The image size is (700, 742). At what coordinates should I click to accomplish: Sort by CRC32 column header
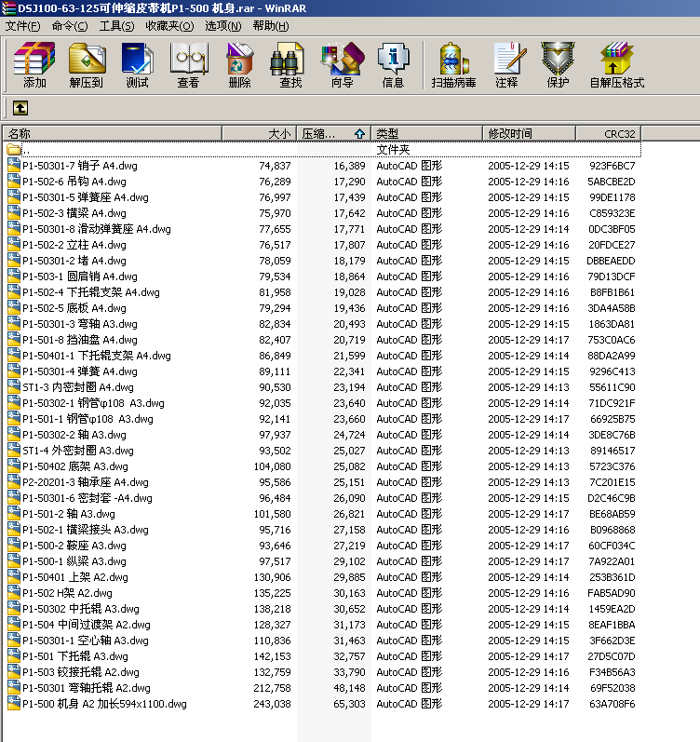609,133
